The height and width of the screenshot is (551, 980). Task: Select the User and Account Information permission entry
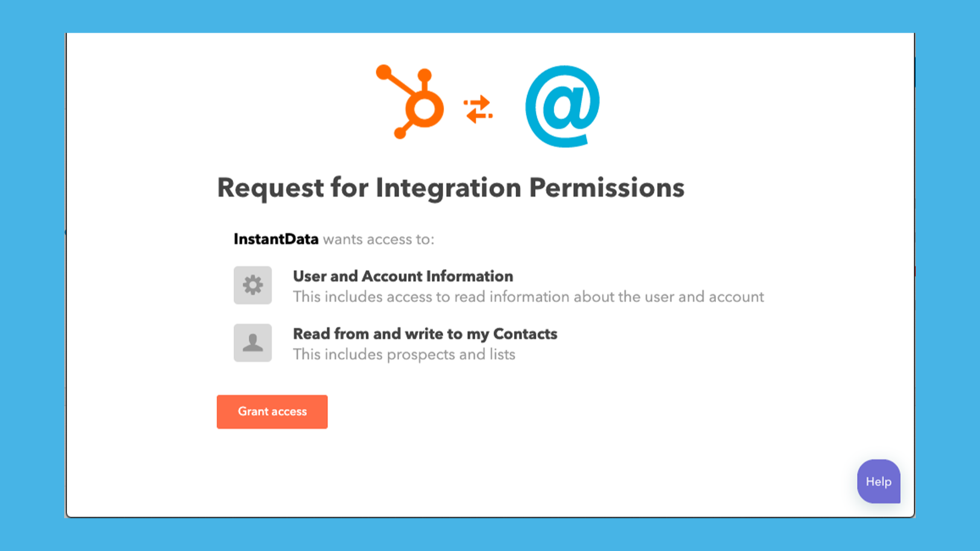(402, 276)
